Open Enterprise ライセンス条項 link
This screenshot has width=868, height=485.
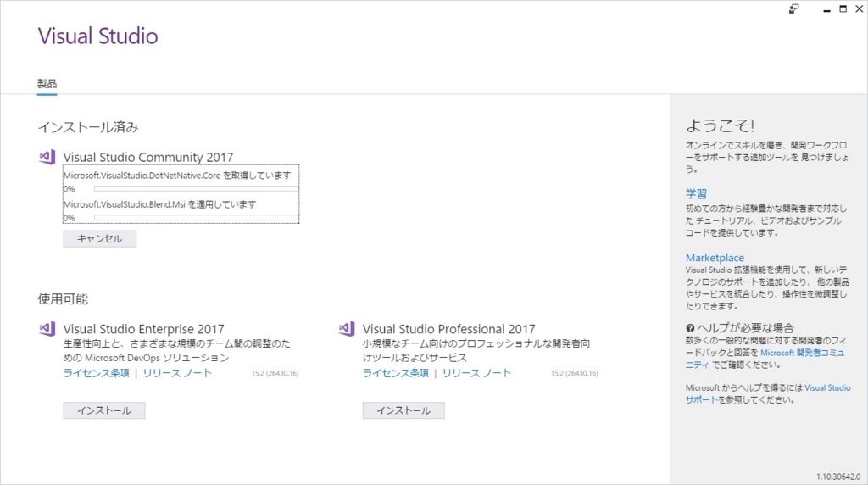tap(97, 373)
